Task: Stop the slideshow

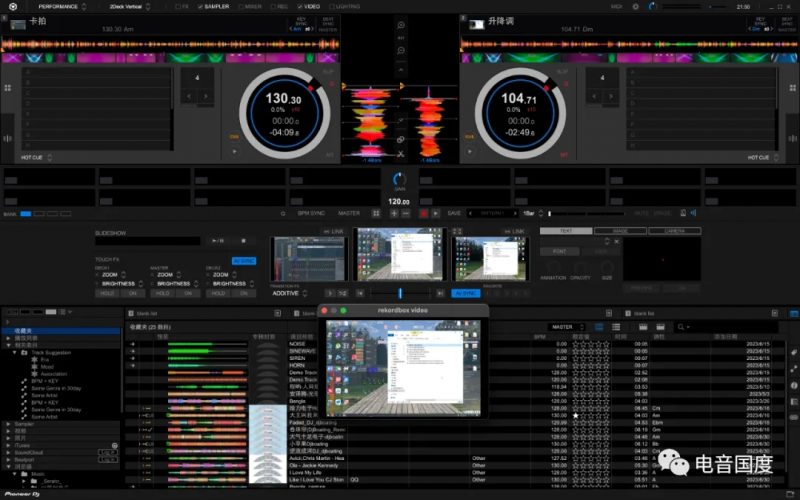Action: click(x=243, y=240)
